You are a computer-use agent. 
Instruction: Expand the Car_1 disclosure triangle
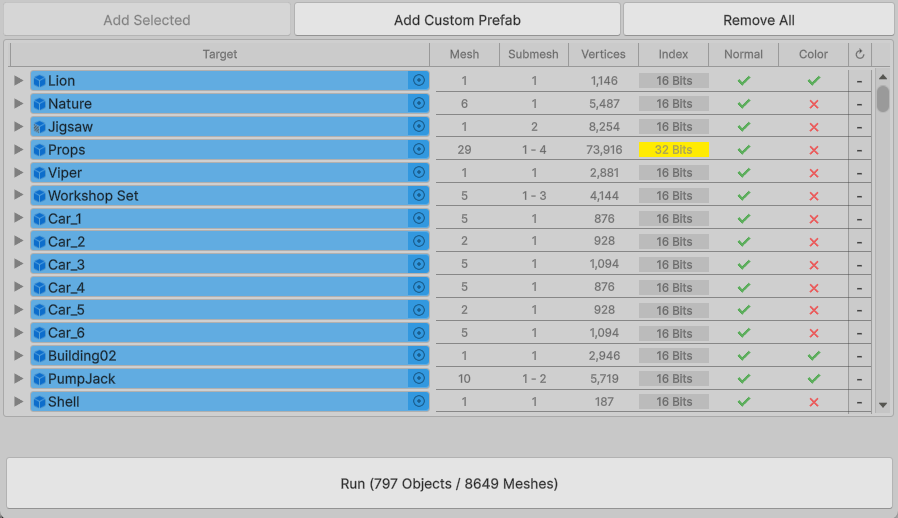(x=18, y=219)
